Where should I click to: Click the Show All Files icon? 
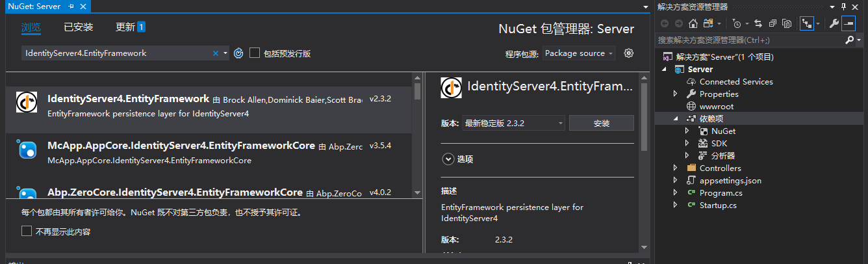point(787,23)
